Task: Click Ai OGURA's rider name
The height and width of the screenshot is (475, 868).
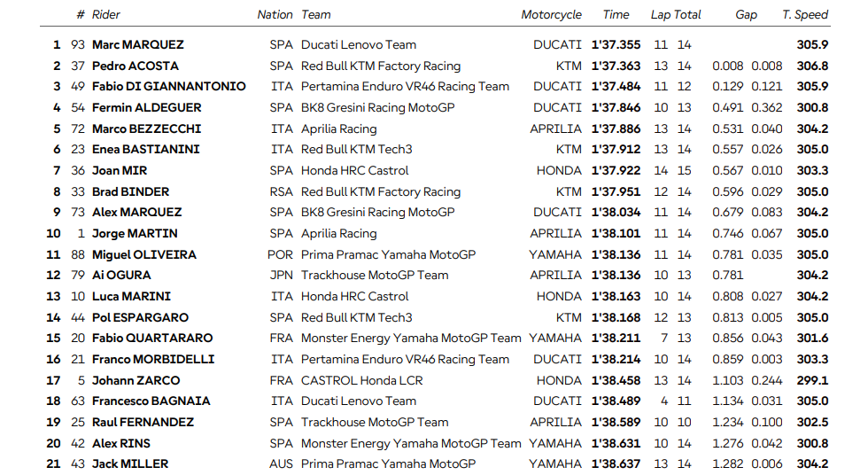Action: pos(121,276)
